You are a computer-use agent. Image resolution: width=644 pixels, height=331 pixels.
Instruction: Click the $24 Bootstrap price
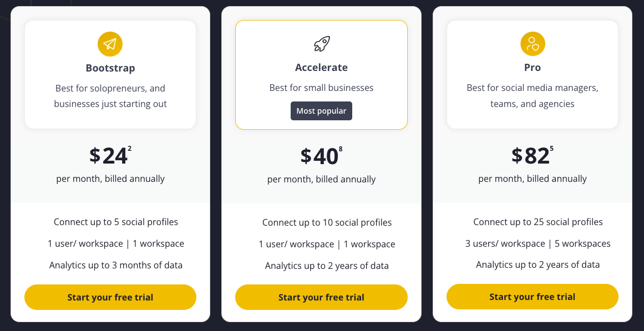(109, 156)
